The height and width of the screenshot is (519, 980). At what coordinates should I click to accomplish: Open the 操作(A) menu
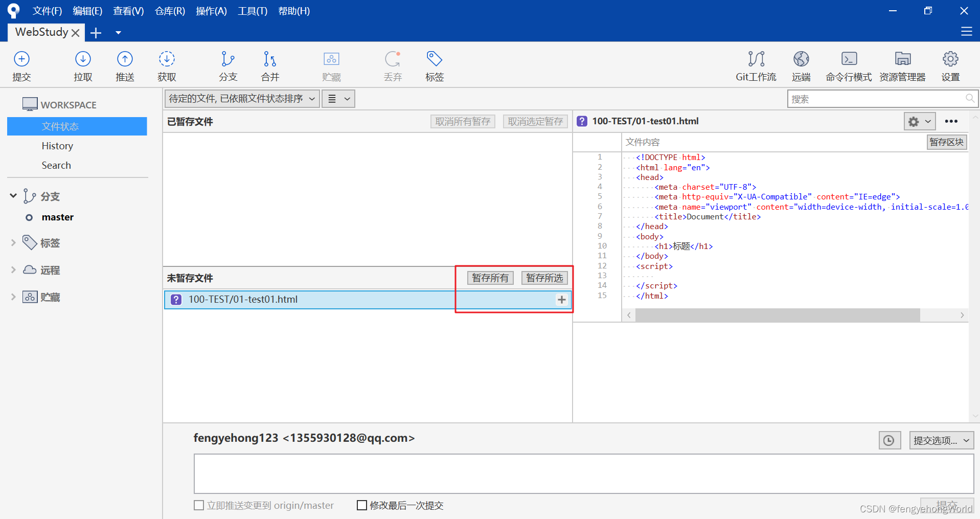coord(211,11)
